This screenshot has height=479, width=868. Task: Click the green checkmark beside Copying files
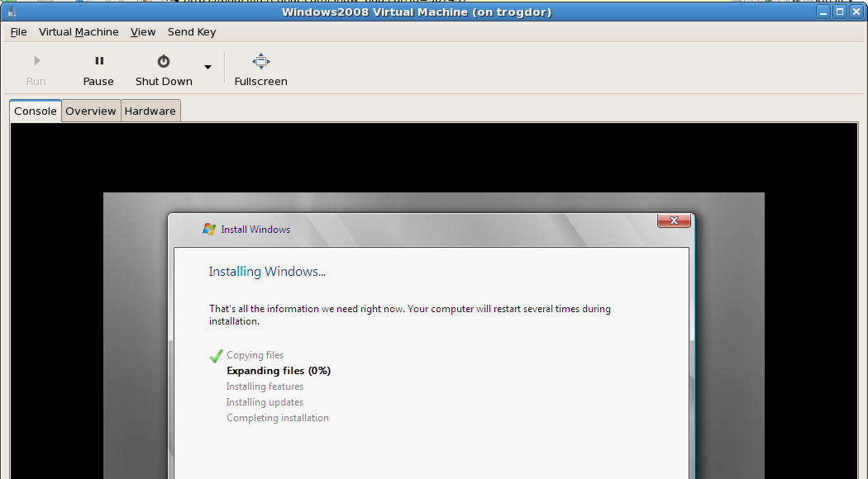click(x=216, y=356)
